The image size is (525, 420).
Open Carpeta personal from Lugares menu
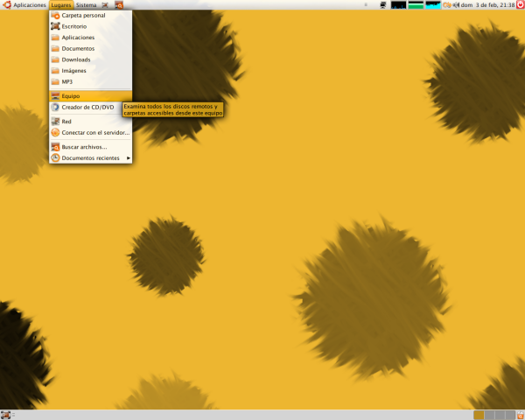pos(83,15)
